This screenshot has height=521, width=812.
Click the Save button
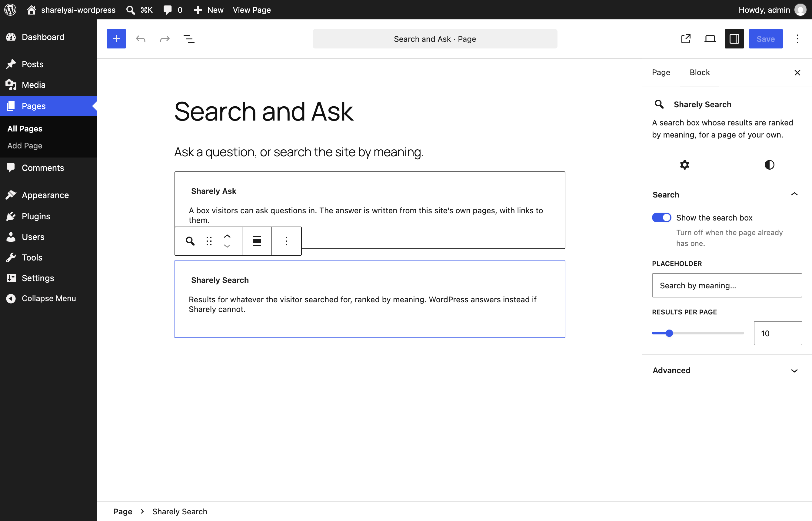(x=765, y=38)
